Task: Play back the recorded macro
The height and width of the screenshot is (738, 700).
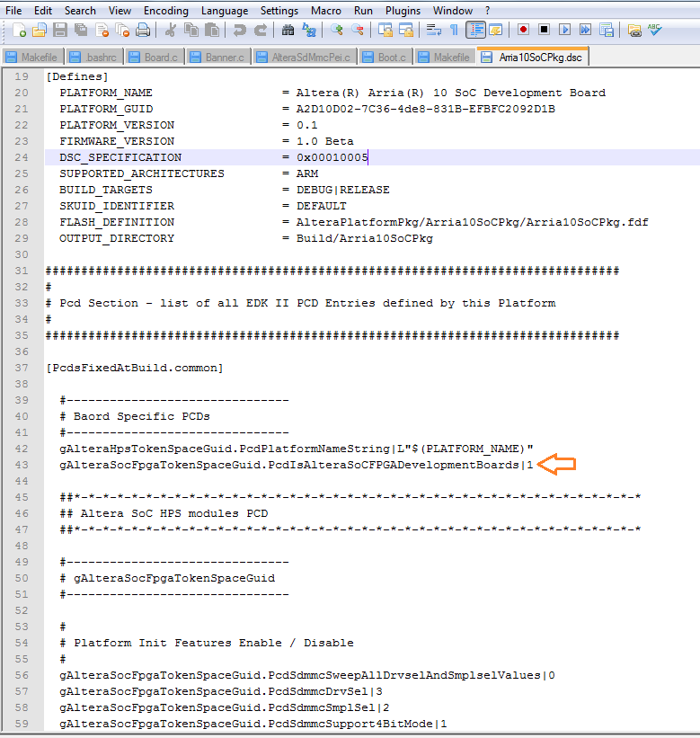Action: point(564,31)
